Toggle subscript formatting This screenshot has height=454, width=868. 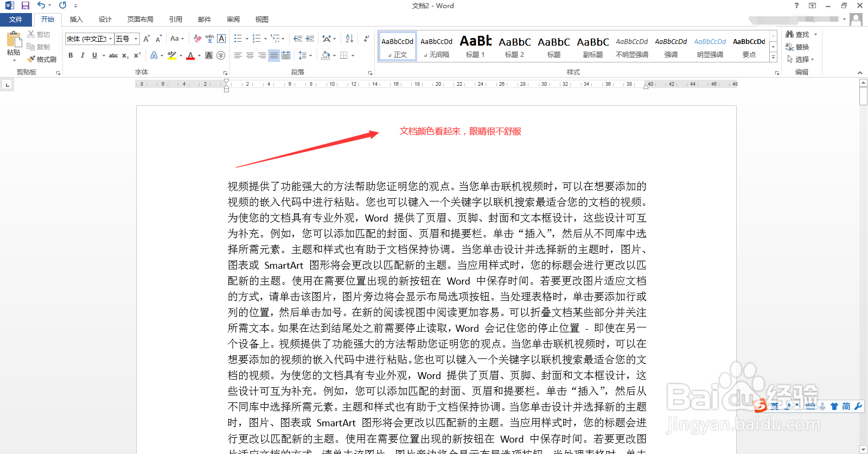coord(125,55)
